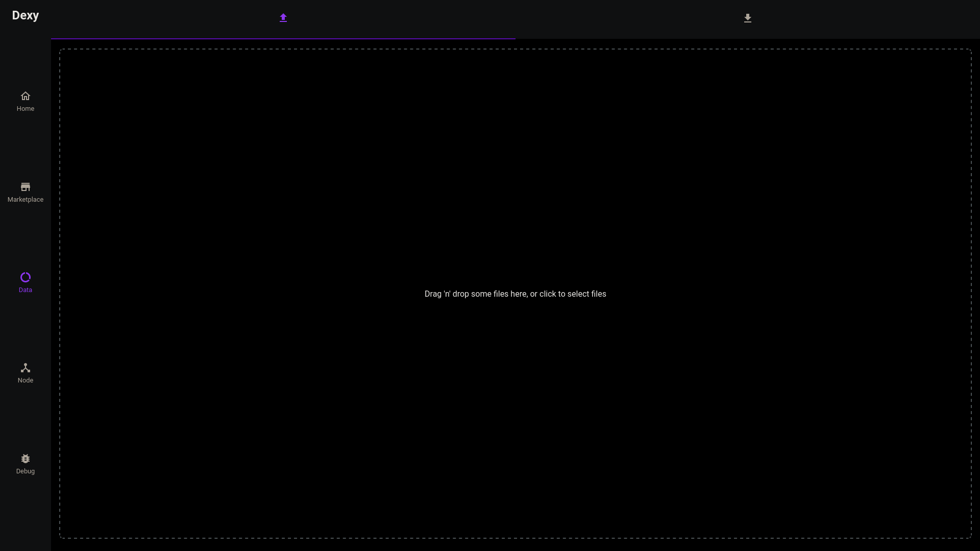Screen dimensions: 980x551
Task: Click the Home house icon
Action: tap(25, 96)
